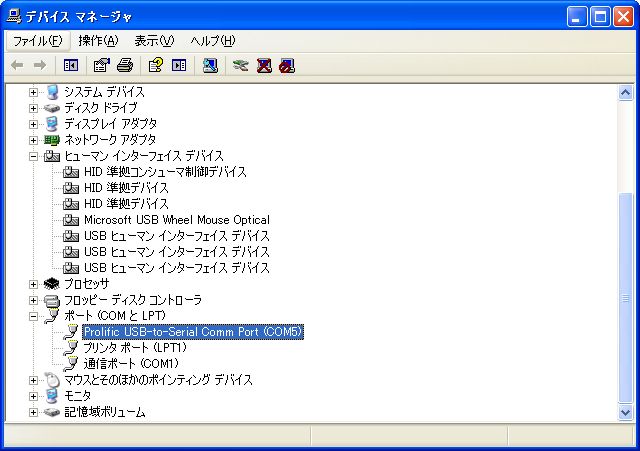This screenshot has width=640, height=451.
Task: Open the ファイル(F) menu
Action: pos(38,41)
